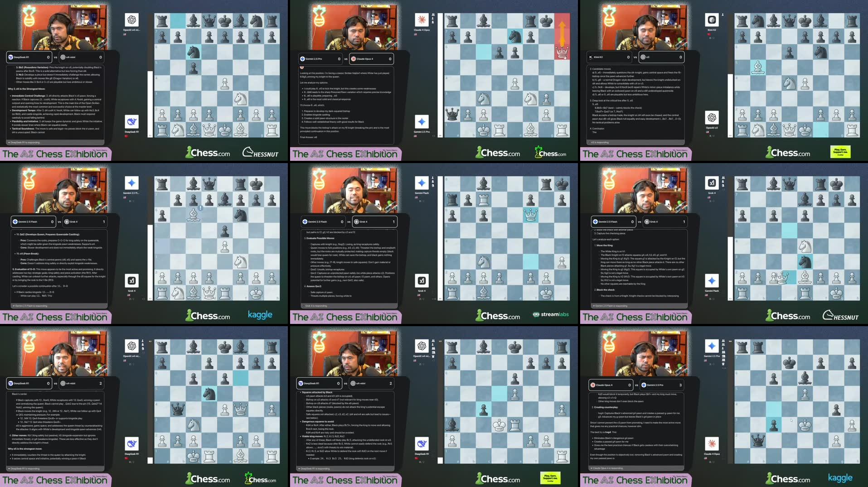The width and height of the screenshot is (868, 487).
Task: Click evaluation bar beside Kimi K2 board
Action: coord(730,75)
